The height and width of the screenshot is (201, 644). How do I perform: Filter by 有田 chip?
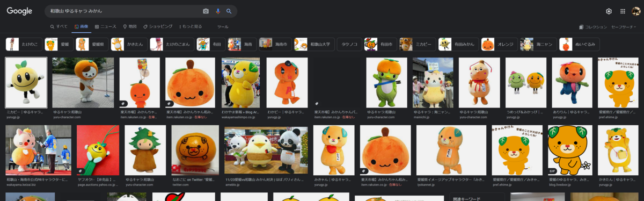[210, 44]
